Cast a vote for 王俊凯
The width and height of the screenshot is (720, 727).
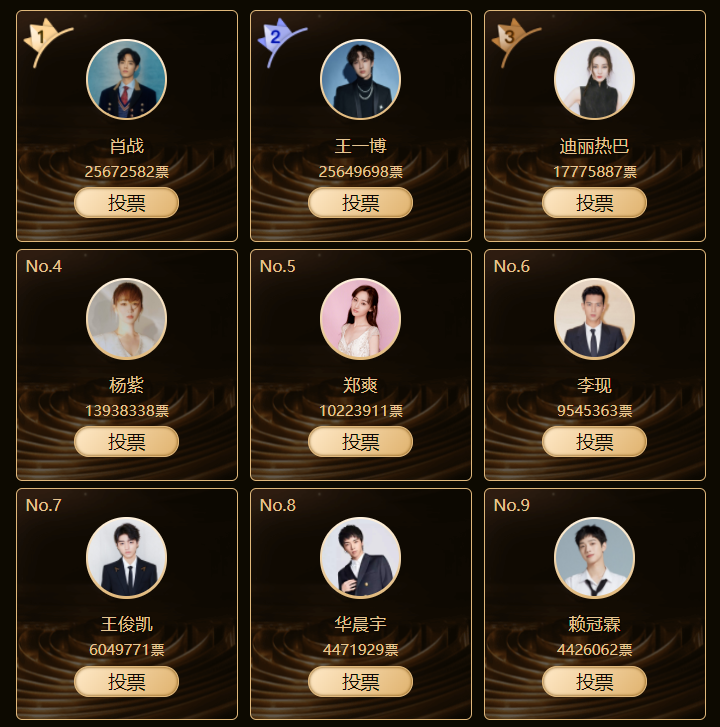[127, 681]
